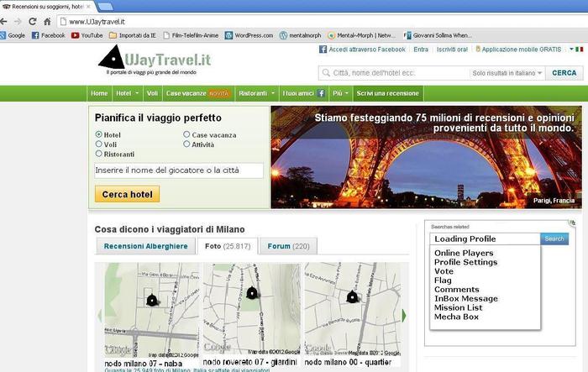Select the Case vacanza radio button
This screenshot has width=588, height=372.
pos(186,134)
